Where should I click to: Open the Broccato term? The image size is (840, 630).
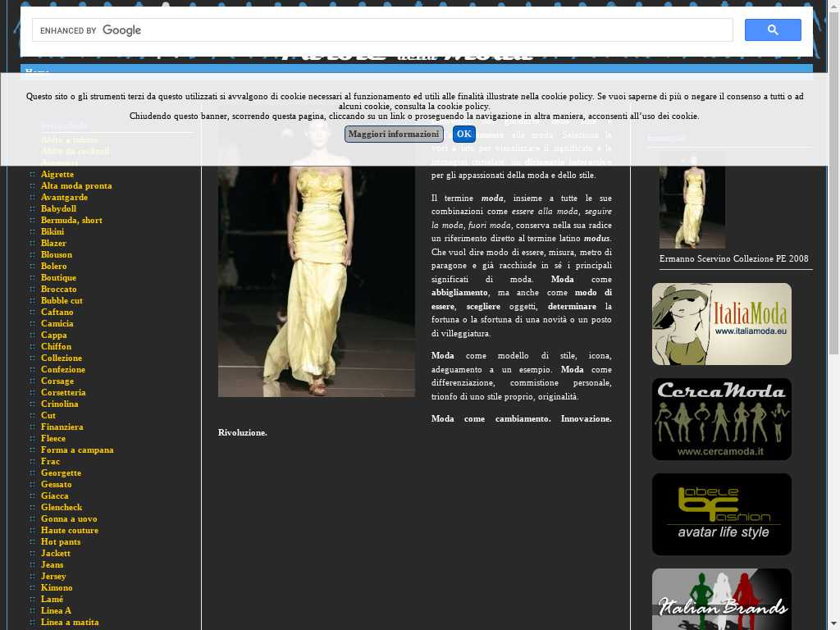pos(58,290)
